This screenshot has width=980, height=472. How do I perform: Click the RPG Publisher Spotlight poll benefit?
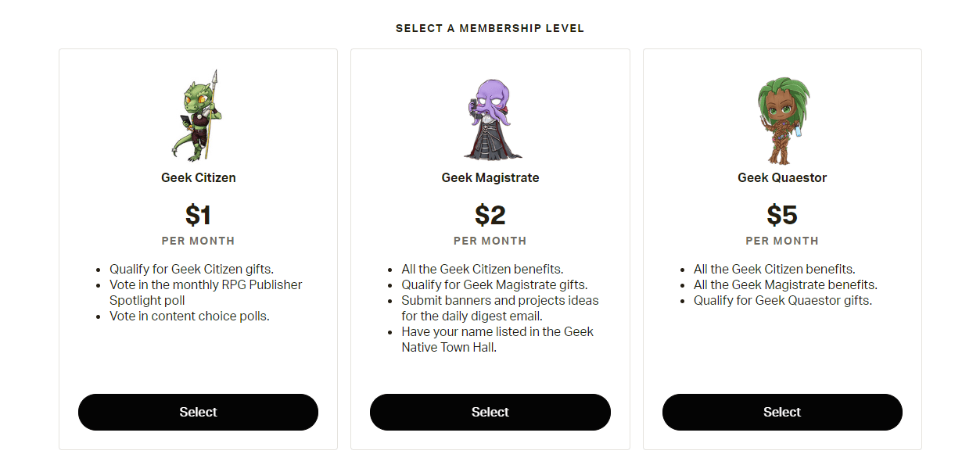click(x=205, y=292)
